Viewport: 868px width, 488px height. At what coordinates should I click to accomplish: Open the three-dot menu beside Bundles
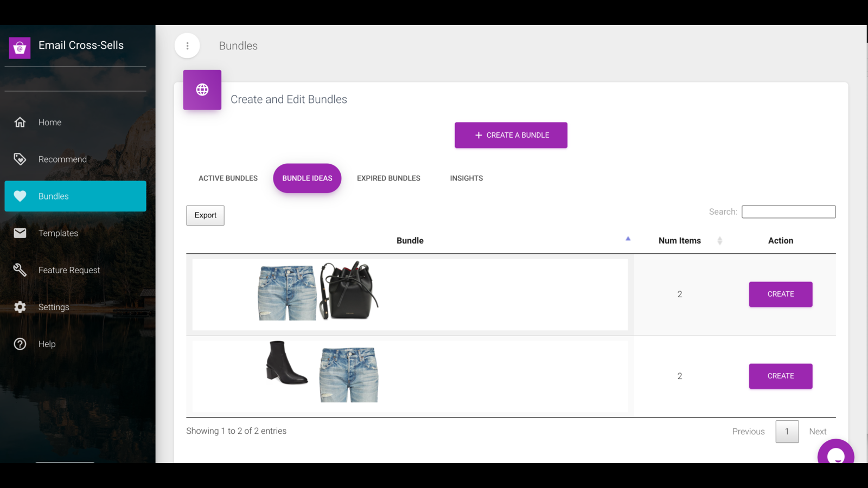187,46
